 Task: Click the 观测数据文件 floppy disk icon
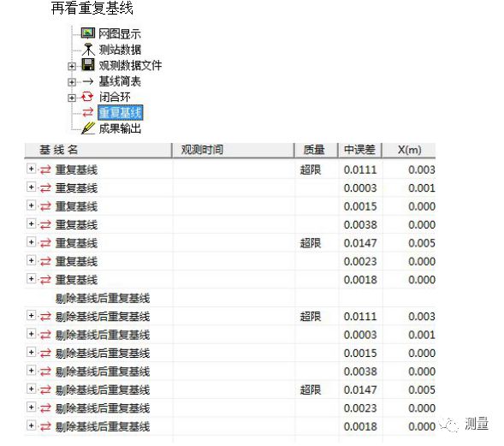pos(88,65)
